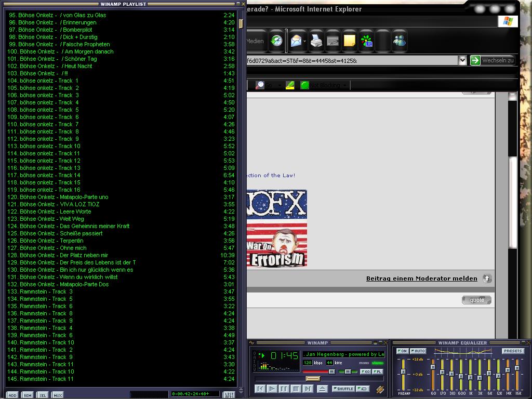Open the yellow note icon in IE toolbar
This screenshot has width=532, height=399.
click(x=350, y=41)
